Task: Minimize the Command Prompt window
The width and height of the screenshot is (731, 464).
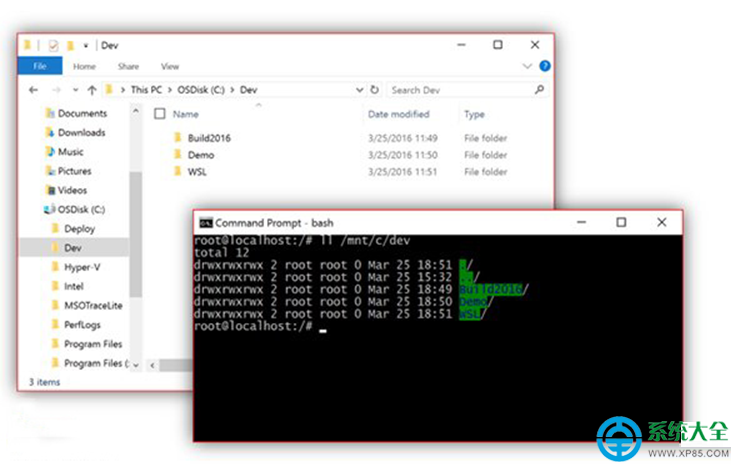Action: (x=581, y=222)
